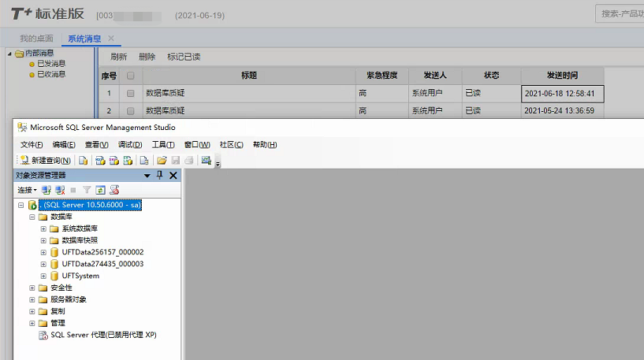Select 已收消息 in the T+ tree
644x360 pixels.
click(51, 74)
